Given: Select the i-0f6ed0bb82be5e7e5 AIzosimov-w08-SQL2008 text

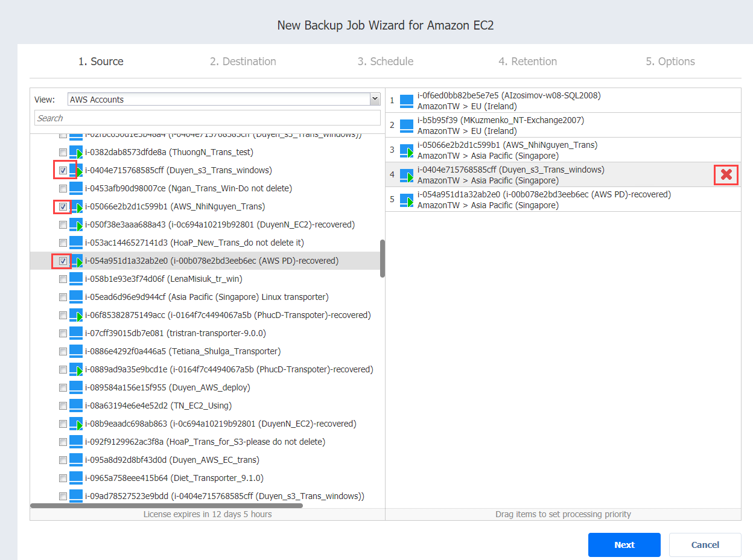Looking at the screenshot, I should tap(509, 95).
